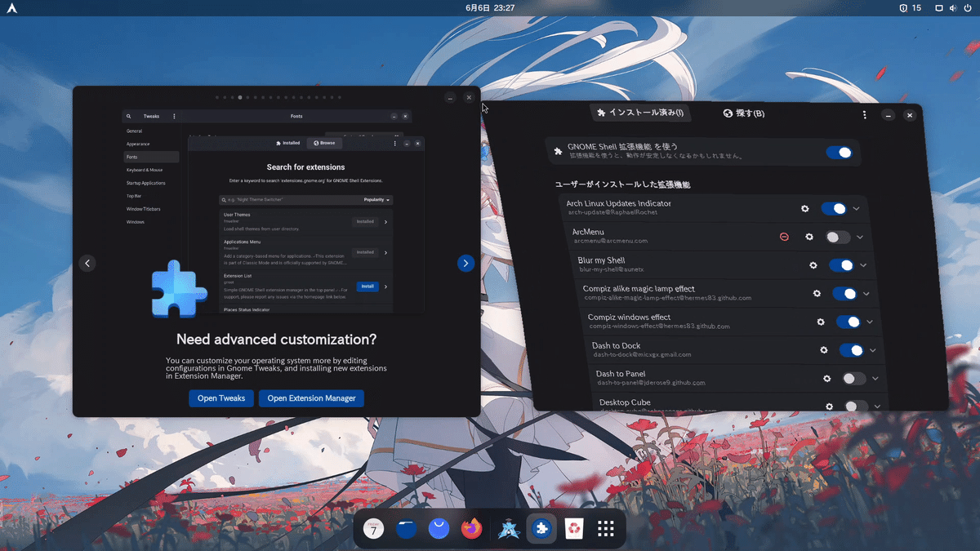Click Open Extension Manager button
This screenshot has height=551, width=980.
pyautogui.click(x=311, y=398)
